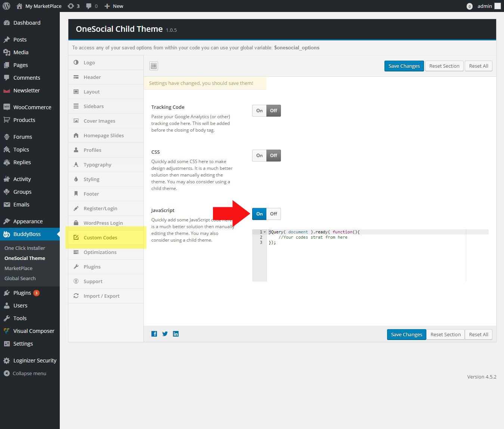The width and height of the screenshot is (504, 429).
Task: Open the Twitter icon in the footer
Action: [165, 334]
